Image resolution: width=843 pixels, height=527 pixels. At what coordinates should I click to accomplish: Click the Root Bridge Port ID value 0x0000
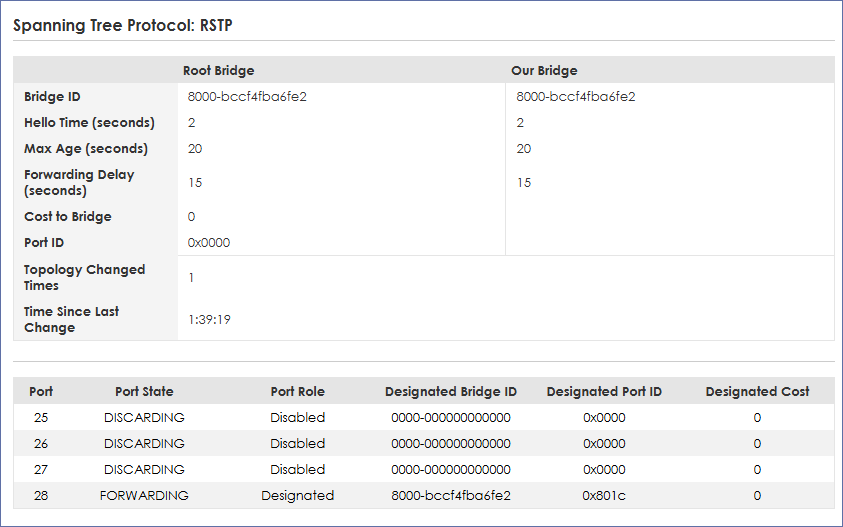click(210, 243)
